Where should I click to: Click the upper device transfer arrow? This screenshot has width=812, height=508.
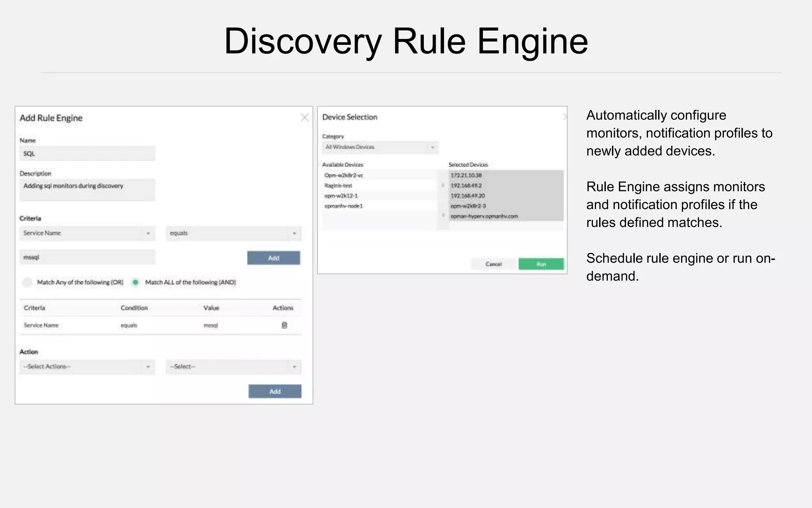(x=443, y=185)
